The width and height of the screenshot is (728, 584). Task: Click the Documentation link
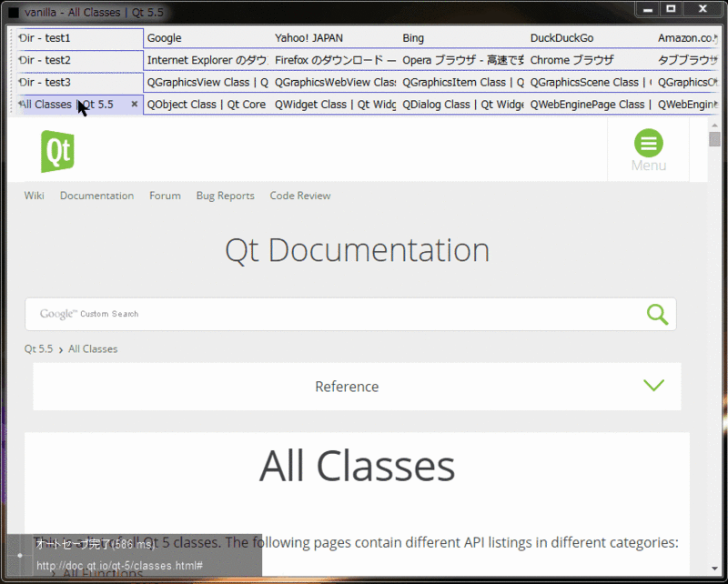96,196
